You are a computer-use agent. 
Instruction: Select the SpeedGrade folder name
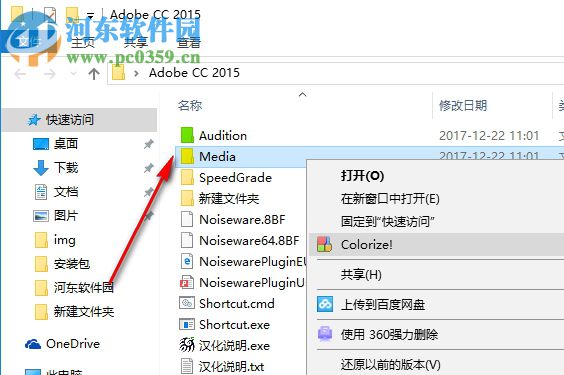tap(236, 178)
